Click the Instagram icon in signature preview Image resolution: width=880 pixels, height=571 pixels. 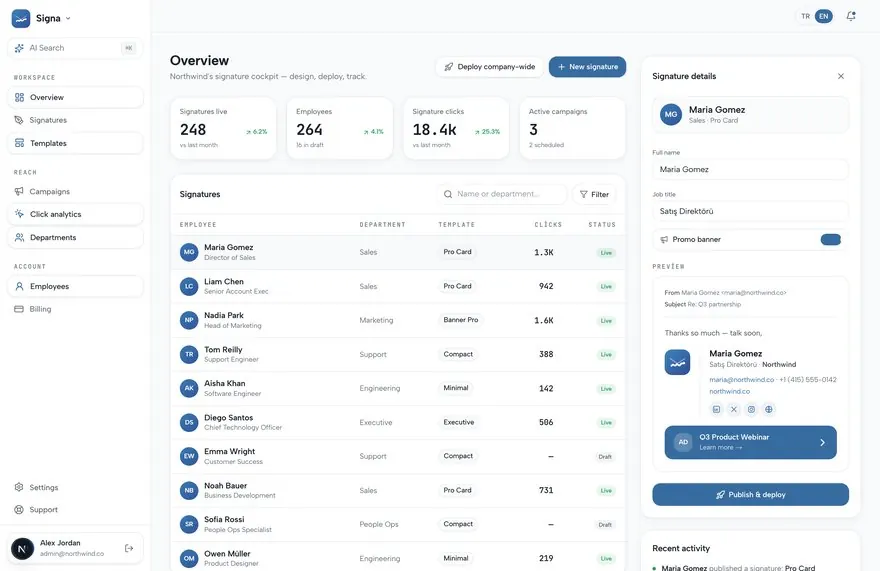tap(751, 409)
